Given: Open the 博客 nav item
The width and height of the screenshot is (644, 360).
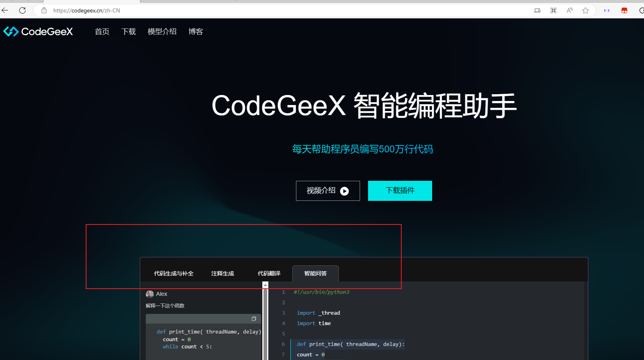Looking at the screenshot, I should click(196, 31).
